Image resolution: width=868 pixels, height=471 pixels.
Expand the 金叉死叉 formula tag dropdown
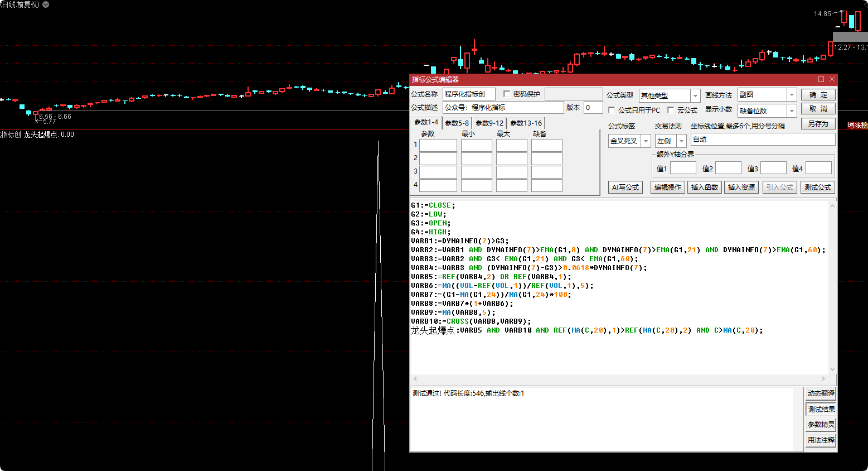pos(646,141)
